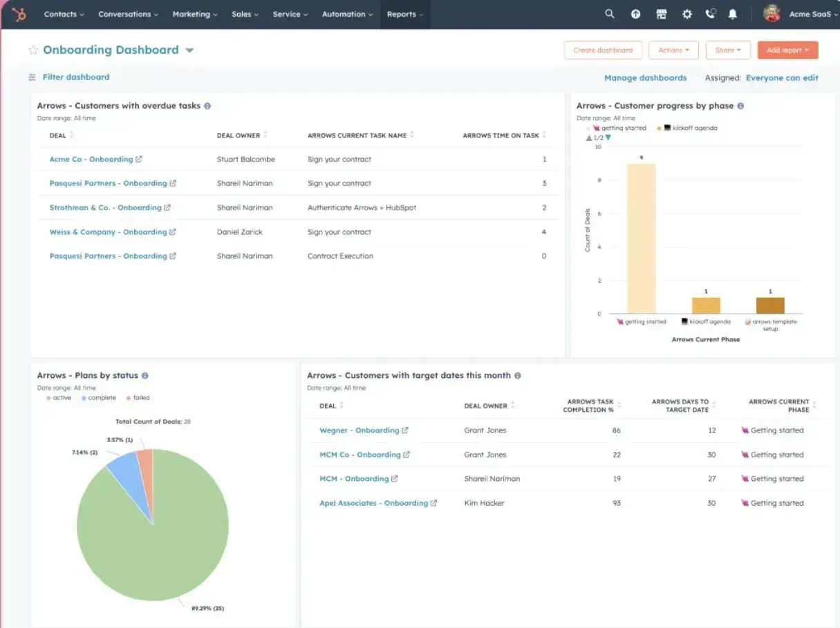Screen dimensions: 840x628
Task: Open the Add report dropdown
Action: [x=787, y=50]
